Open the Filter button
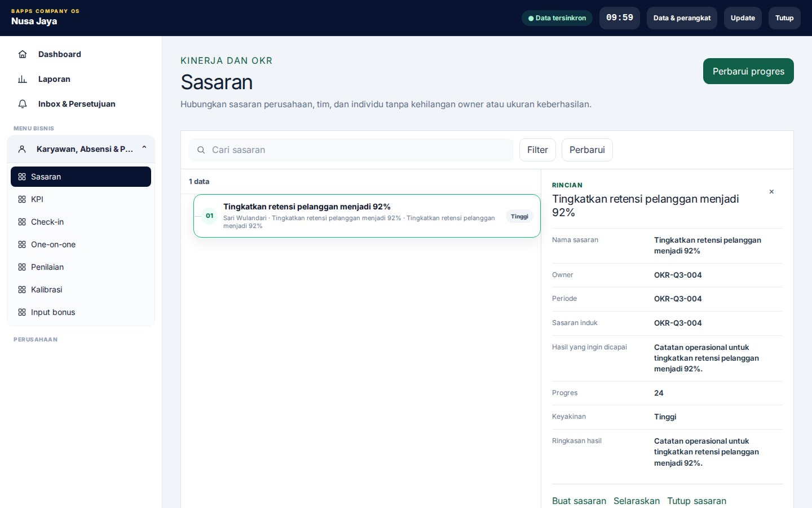812x508 pixels. (x=537, y=150)
